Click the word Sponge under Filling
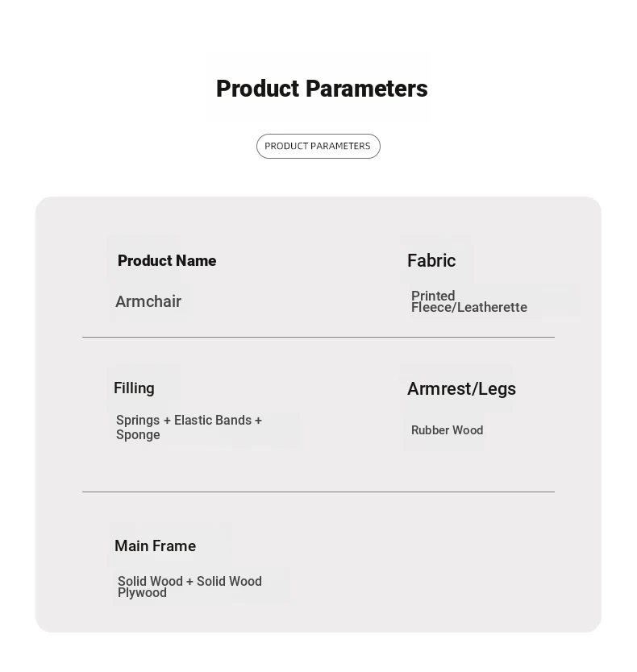The image size is (637, 672). point(138,435)
